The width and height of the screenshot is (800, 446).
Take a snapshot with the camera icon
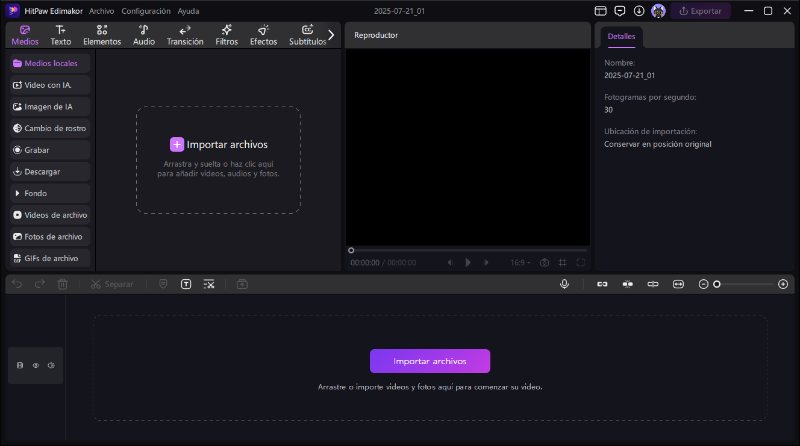(x=545, y=262)
